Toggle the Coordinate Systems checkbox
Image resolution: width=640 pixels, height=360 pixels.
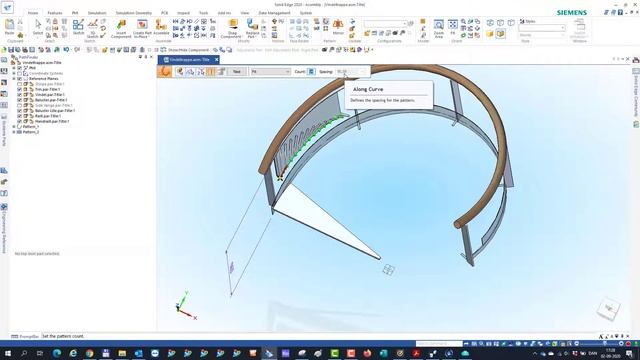point(20,73)
